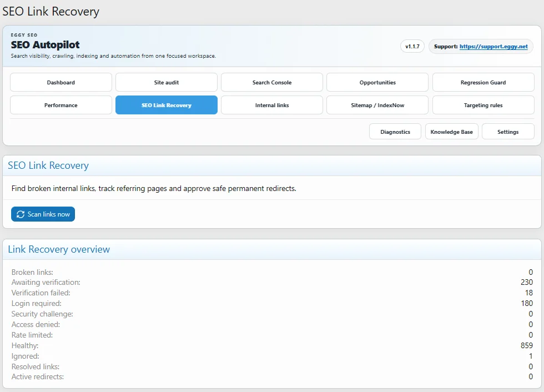The image size is (544, 392).
Task: Click the Verification failed label
Action: tap(41, 293)
